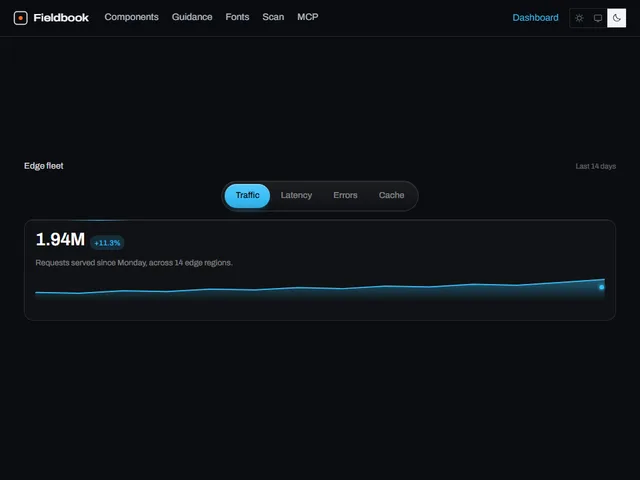Click the traffic sparkline chart line
The image size is (640, 480).
(320, 287)
